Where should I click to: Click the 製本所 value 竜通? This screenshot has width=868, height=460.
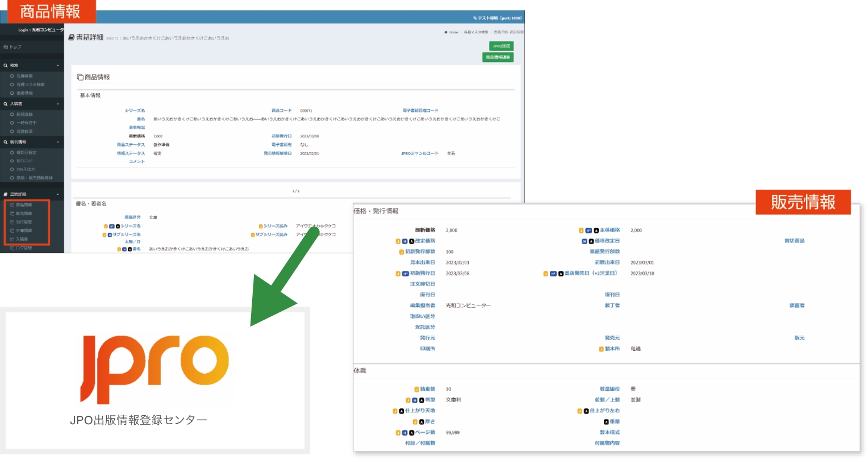click(636, 349)
